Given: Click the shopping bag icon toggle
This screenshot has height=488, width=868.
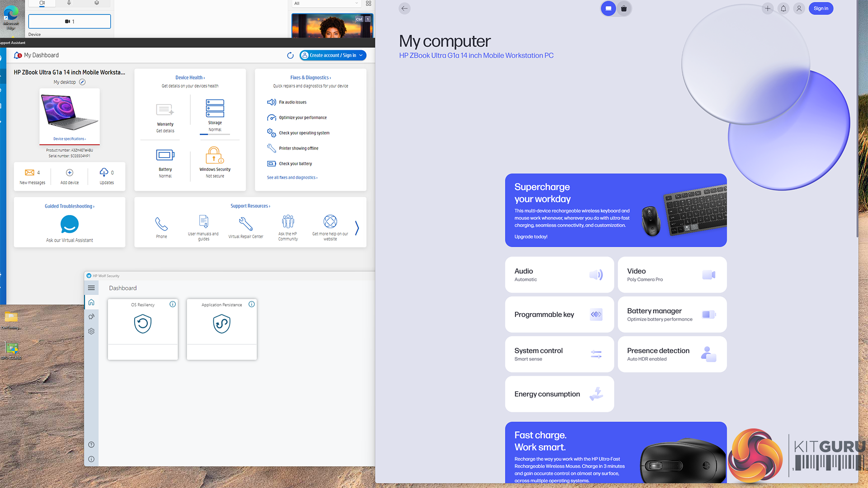Looking at the screenshot, I should pos(624,9).
